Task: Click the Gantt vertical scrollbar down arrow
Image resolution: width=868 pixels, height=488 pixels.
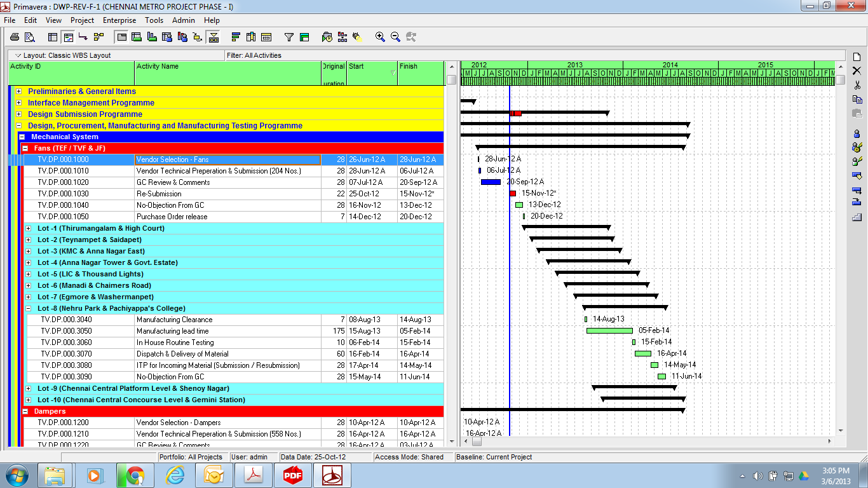Action: (x=840, y=430)
